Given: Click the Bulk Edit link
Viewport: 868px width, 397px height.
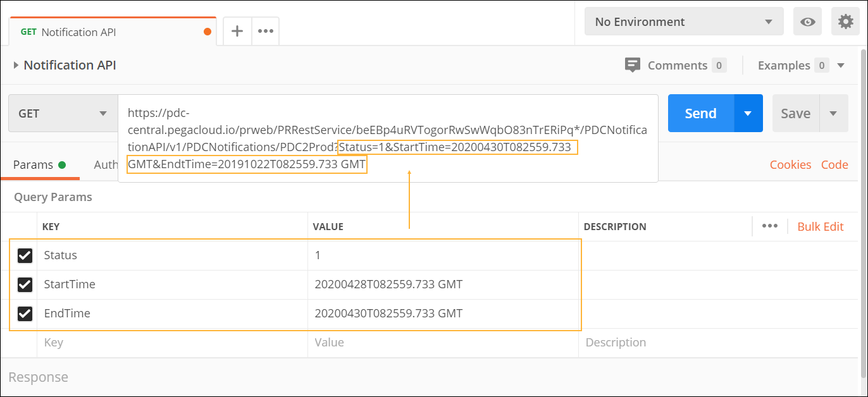Looking at the screenshot, I should click(820, 227).
